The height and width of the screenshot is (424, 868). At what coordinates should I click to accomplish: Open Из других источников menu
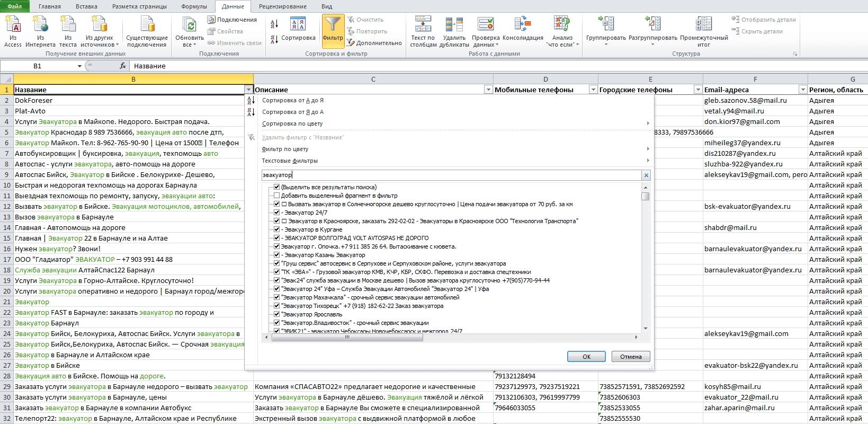point(100,32)
